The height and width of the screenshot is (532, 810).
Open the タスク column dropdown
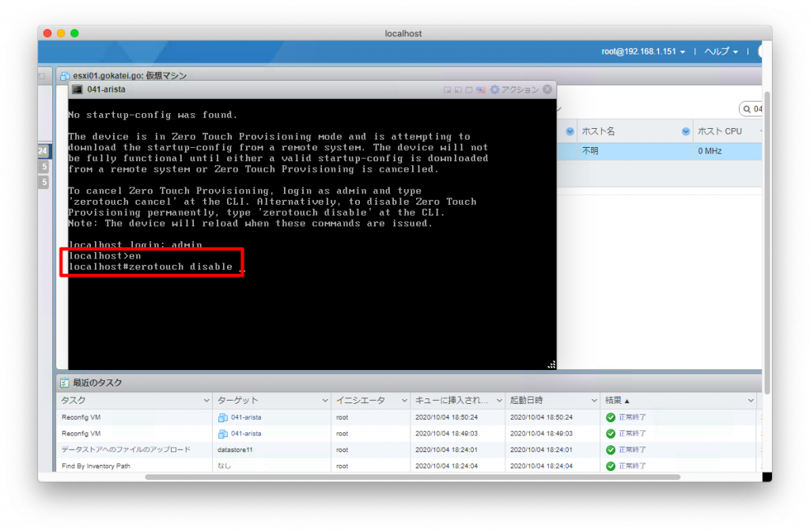pos(207,400)
